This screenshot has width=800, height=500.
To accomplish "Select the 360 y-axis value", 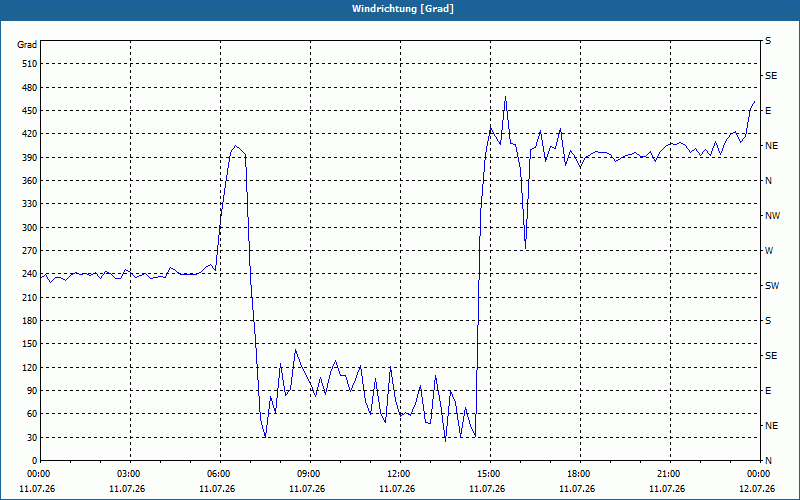I will [30, 181].
